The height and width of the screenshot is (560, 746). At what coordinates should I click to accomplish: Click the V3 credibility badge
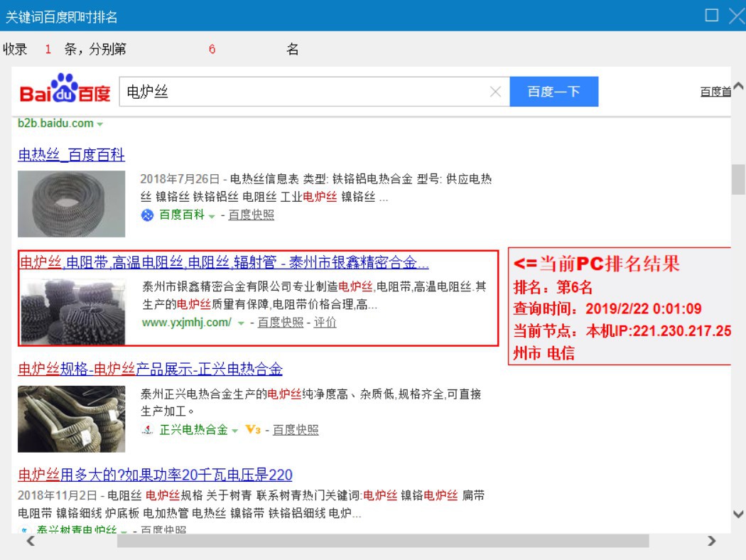tap(253, 430)
